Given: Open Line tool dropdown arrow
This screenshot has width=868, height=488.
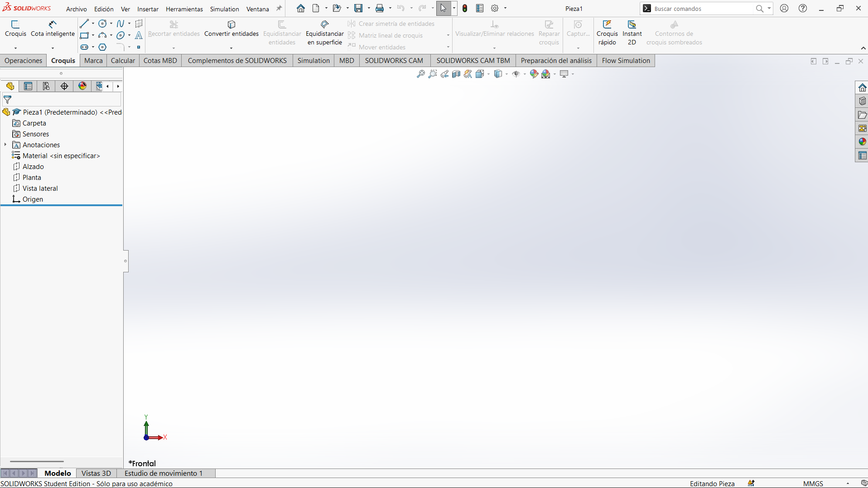Looking at the screenshot, I should pyautogui.click(x=93, y=24).
